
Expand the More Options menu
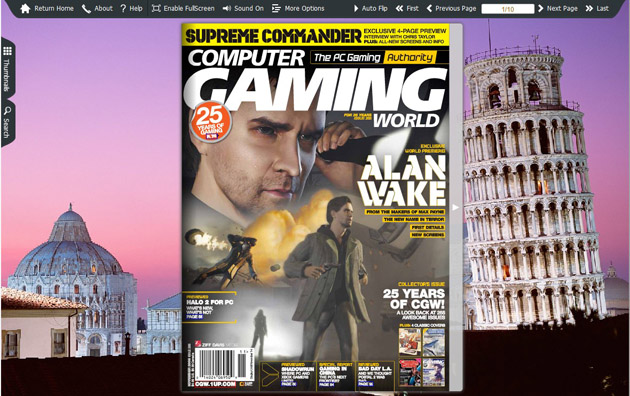pos(276,8)
